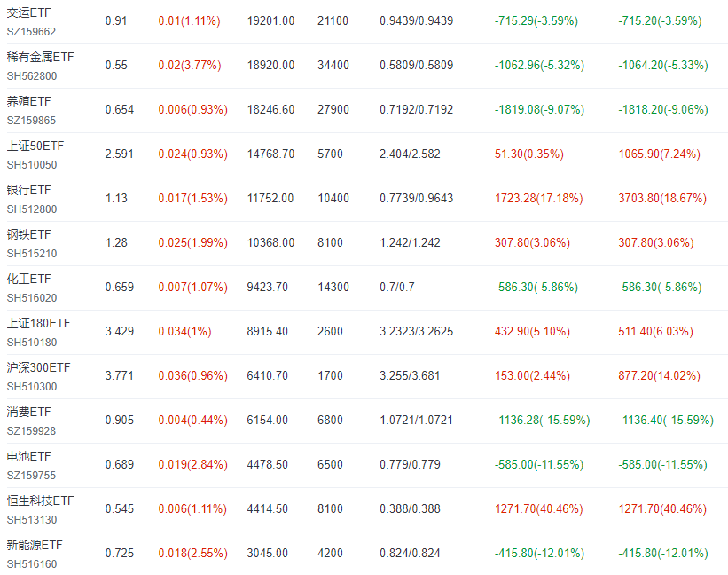Click the SZ159662 code text
Image resolution: width=728 pixels, height=575 pixels.
point(31,32)
